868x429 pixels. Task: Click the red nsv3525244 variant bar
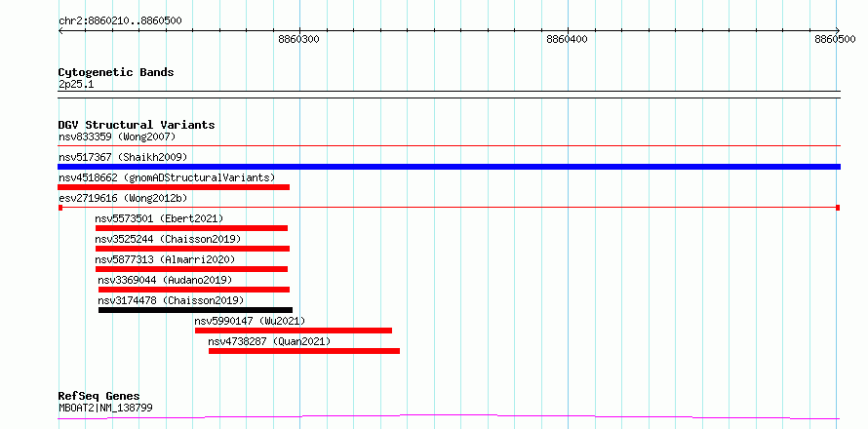[193, 249]
